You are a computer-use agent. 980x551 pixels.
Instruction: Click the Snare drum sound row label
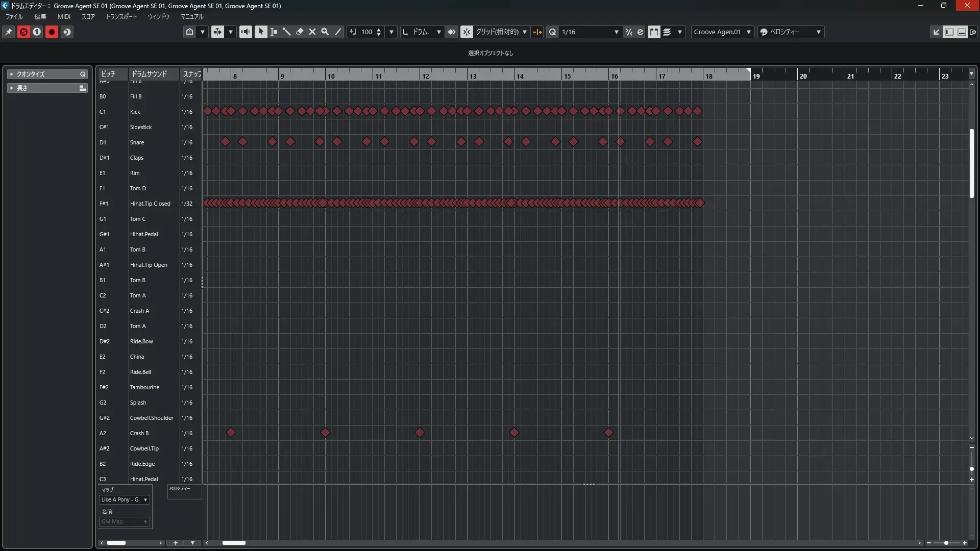[x=137, y=142]
